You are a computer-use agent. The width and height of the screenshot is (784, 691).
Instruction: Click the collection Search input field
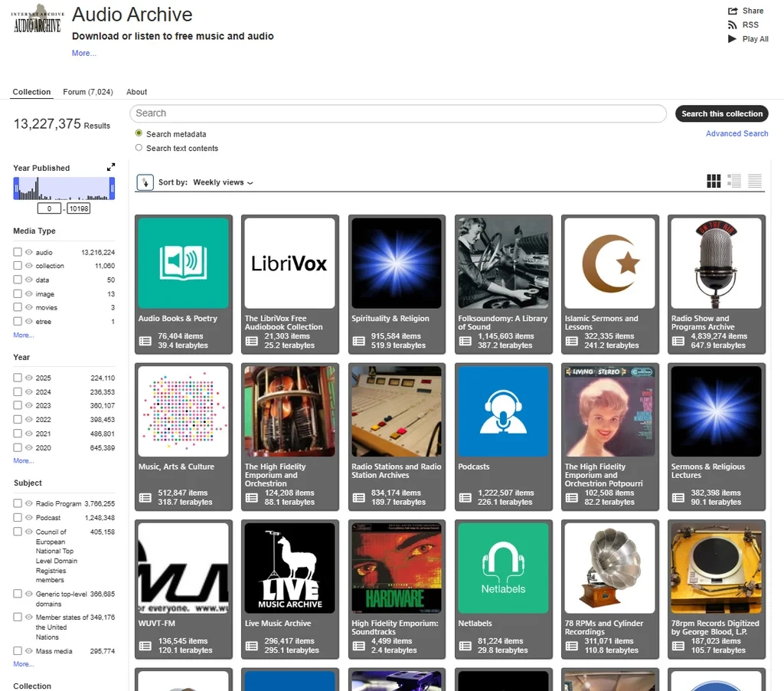click(398, 113)
